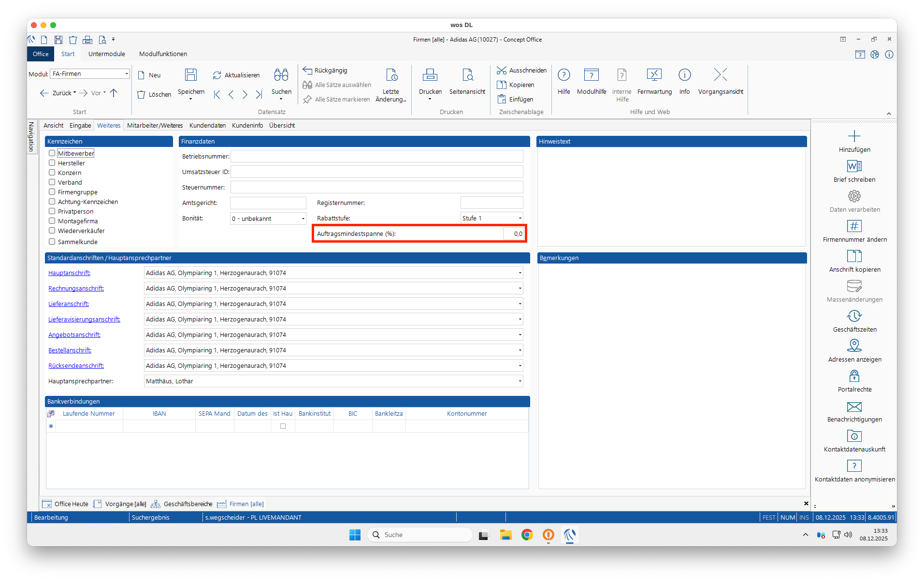Expand the Hauptansprechpartner combo box
Screen dimensions: 924x582
520,381
